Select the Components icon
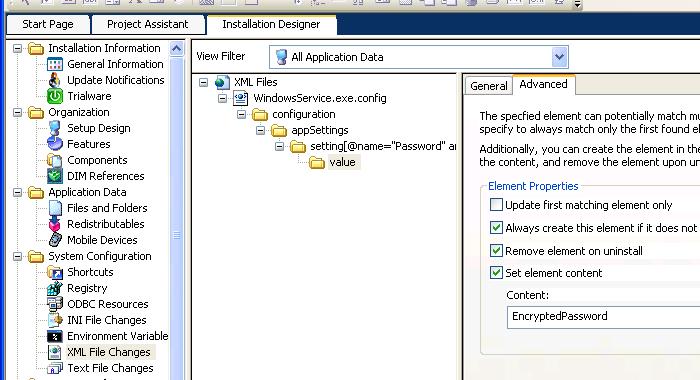Screen dimensions: 700x380 pyautogui.click(x=55, y=160)
